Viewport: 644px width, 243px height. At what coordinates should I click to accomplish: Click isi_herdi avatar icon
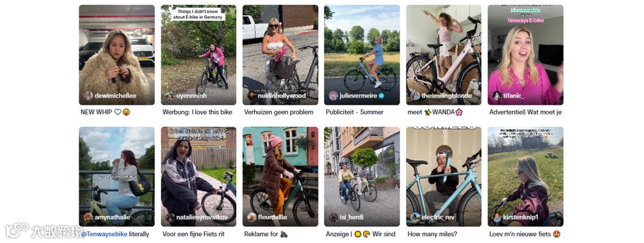tap(333, 217)
